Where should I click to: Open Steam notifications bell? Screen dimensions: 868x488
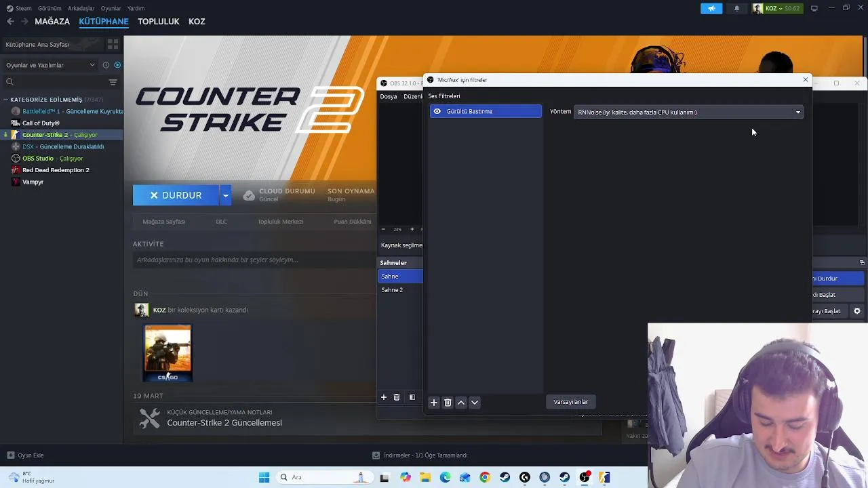[736, 8]
